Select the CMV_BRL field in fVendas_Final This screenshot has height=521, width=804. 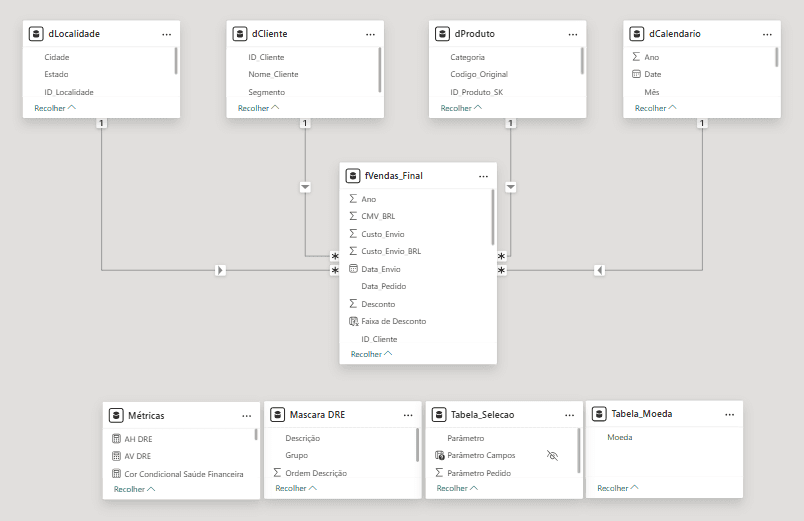click(x=378, y=216)
